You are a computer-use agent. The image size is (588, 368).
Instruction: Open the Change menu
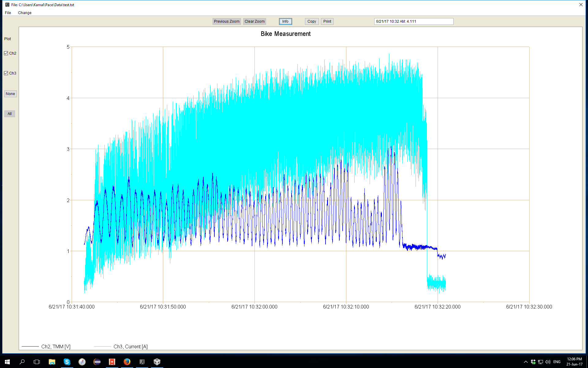[24, 13]
